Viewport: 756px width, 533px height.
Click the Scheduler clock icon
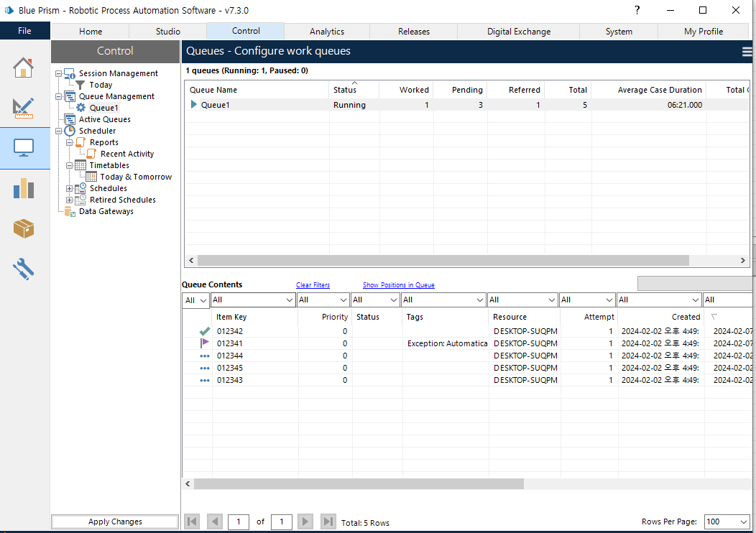(x=70, y=131)
